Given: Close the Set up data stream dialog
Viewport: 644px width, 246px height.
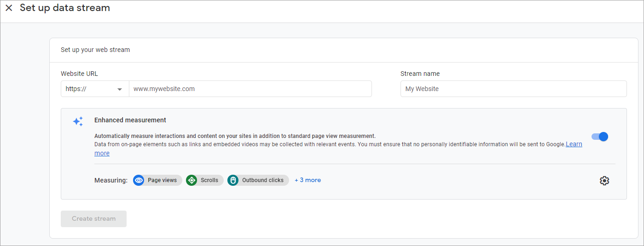Looking at the screenshot, I should [x=9, y=8].
